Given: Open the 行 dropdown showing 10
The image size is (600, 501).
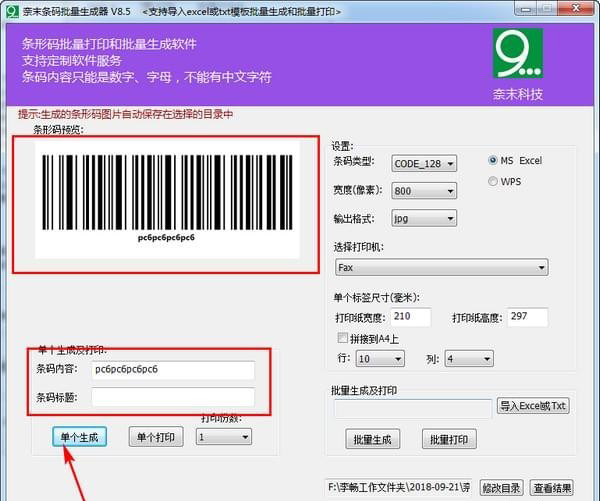Looking at the screenshot, I should pyautogui.click(x=380, y=359).
